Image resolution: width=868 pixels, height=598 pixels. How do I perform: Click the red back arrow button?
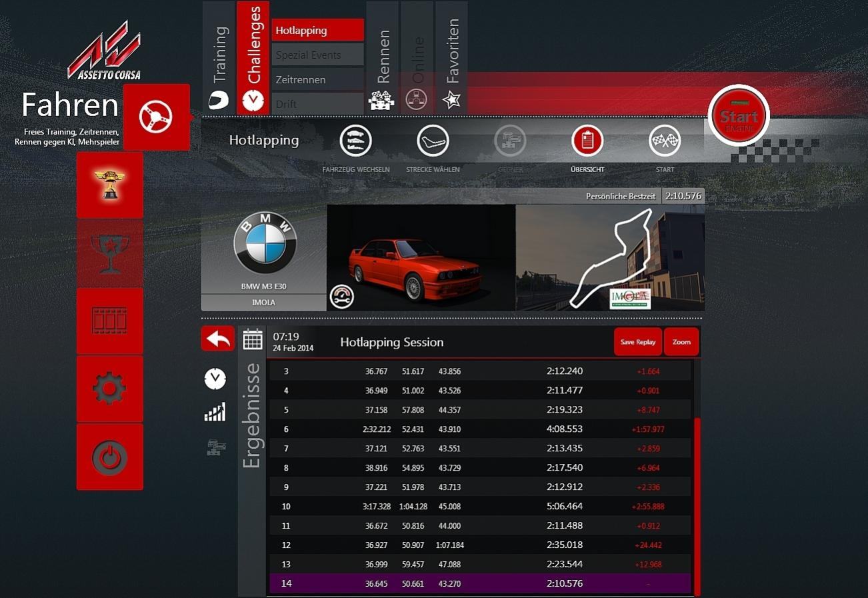(218, 339)
